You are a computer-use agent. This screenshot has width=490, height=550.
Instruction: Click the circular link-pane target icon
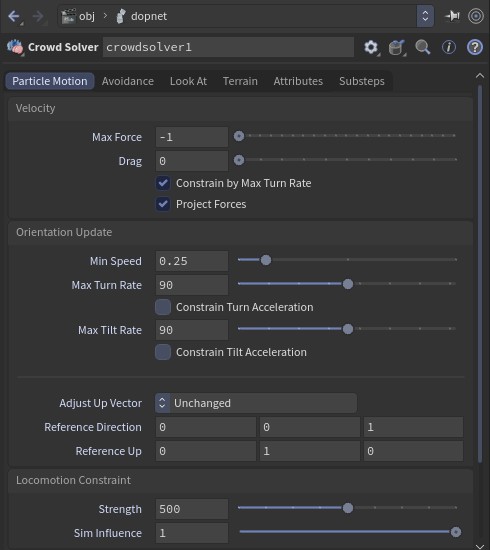[476, 16]
